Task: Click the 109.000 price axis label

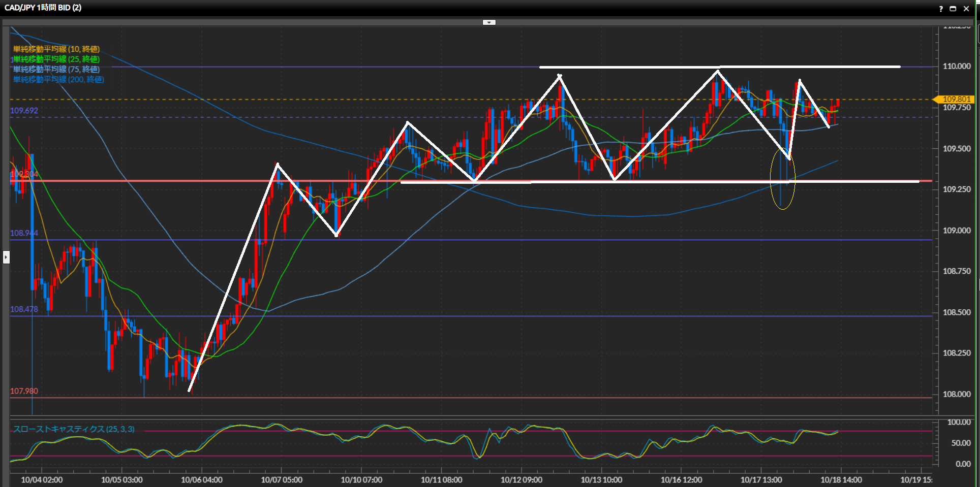Action: [957, 231]
